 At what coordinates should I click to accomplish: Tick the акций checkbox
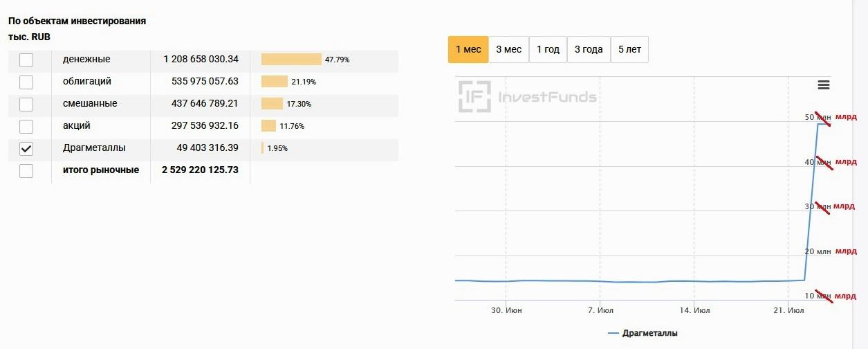tap(26, 127)
